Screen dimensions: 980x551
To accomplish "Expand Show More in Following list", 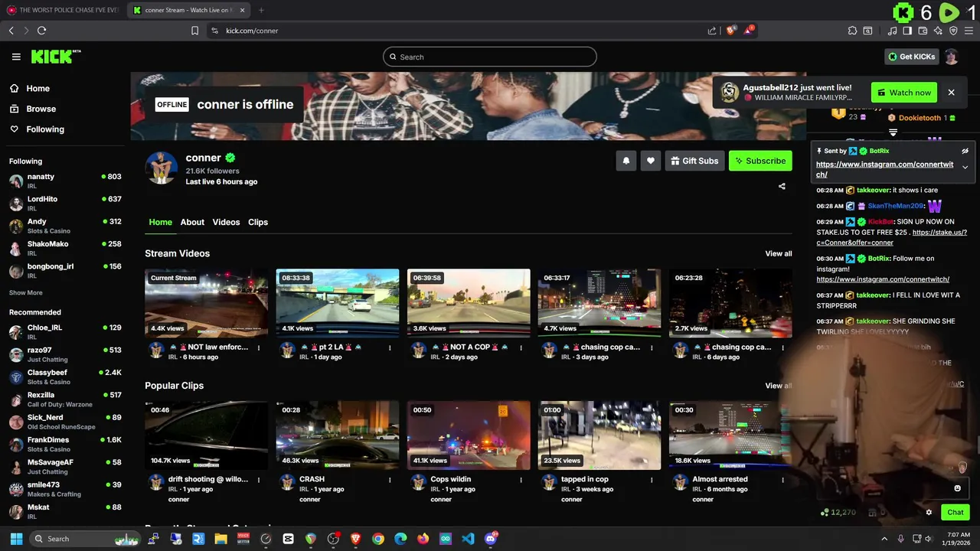I will (26, 292).
